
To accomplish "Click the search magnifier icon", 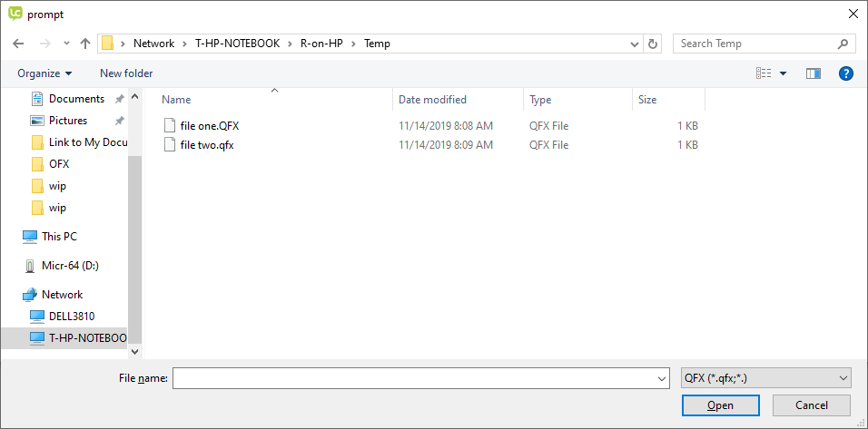I will (x=843, y=44).
